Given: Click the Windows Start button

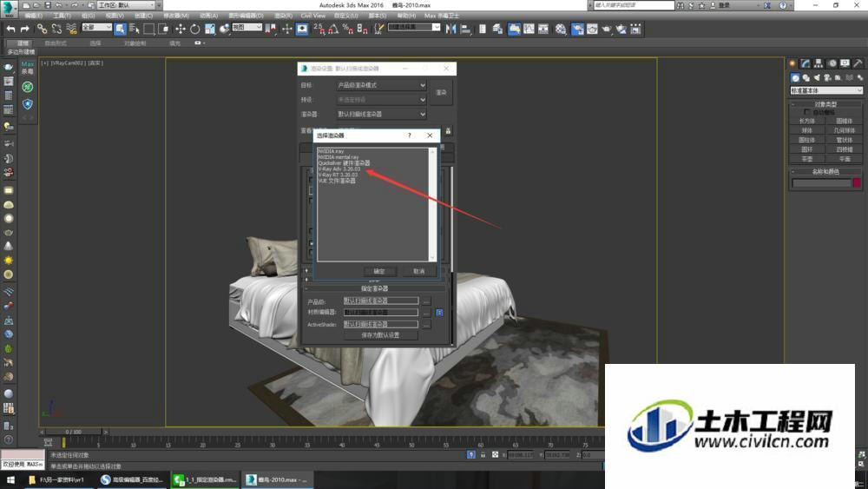Looking at the screenshot, I should 10,479.
